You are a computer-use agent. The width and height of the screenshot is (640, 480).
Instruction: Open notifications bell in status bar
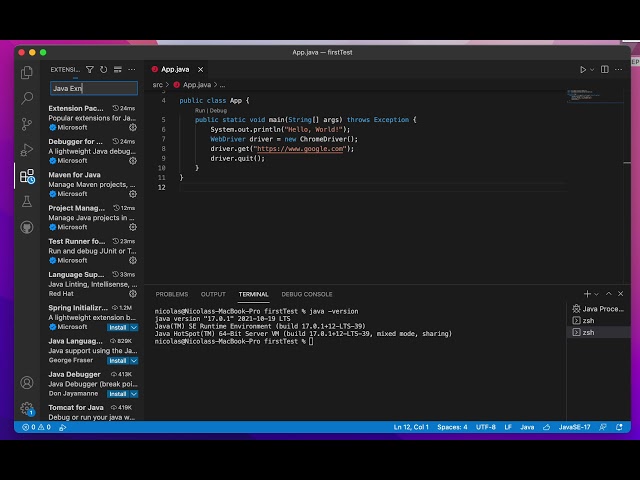click(619, 427)
